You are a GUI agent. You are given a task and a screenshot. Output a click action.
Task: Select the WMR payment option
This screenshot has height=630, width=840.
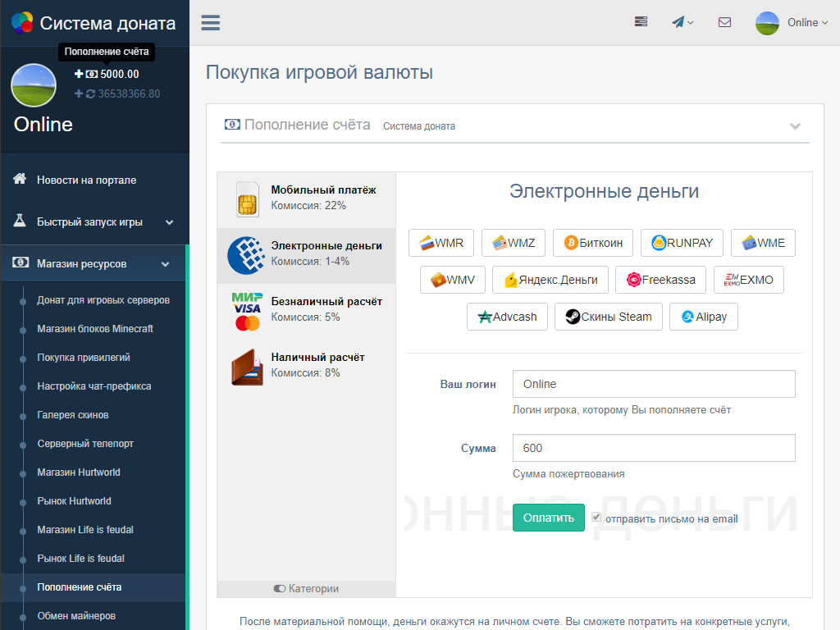point(441,243)
